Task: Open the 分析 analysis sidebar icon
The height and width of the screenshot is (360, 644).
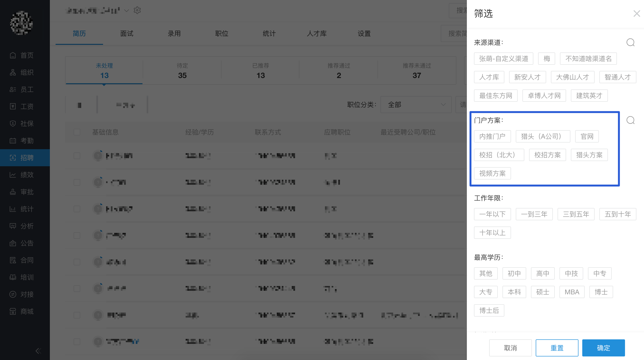Action: click(13, 226)
